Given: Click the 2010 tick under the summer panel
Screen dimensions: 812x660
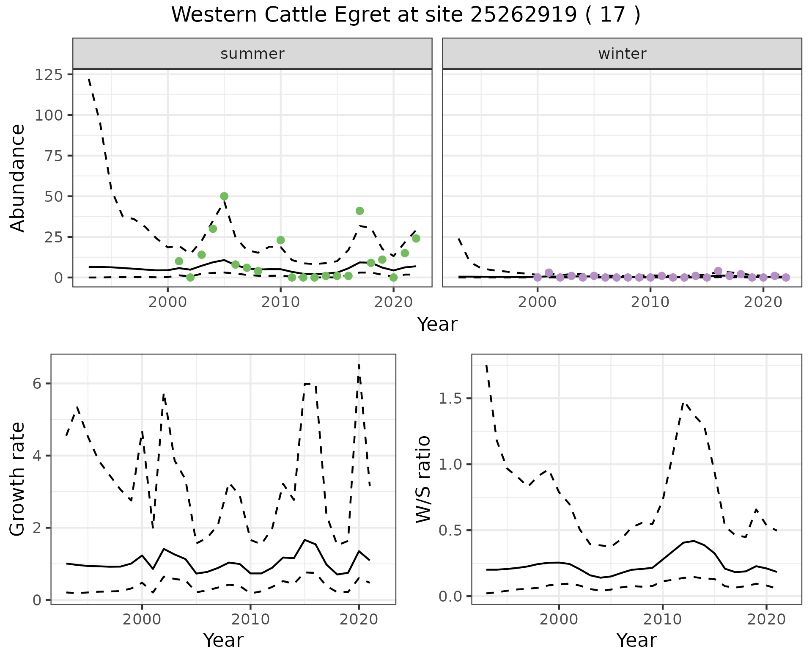Looking at the screenshot, I should (x=280, y=302).
